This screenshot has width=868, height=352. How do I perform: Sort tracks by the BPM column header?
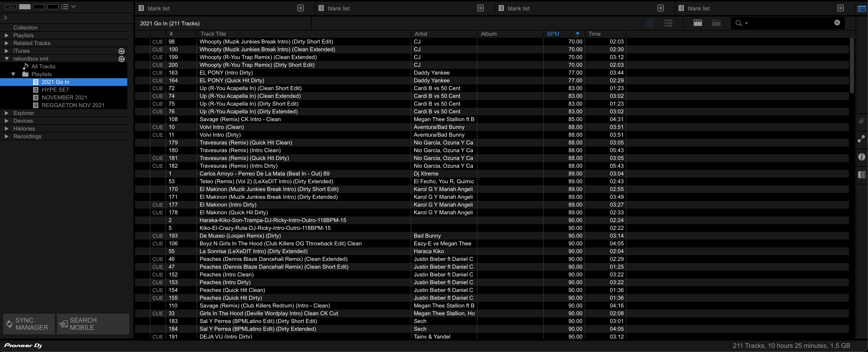553,34
